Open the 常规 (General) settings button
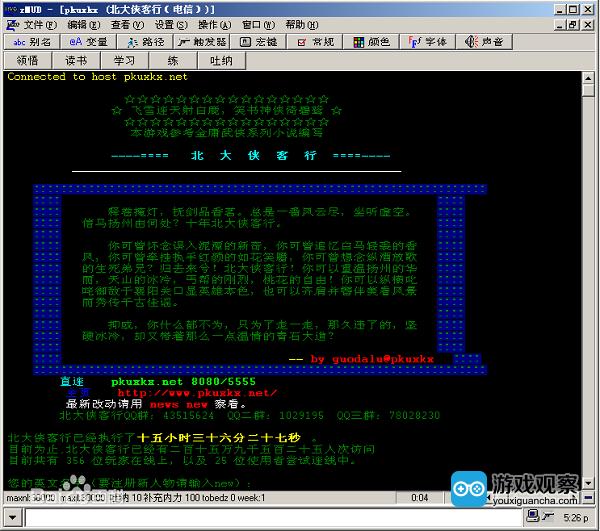The image size is (600, 531). pos(315,42)
